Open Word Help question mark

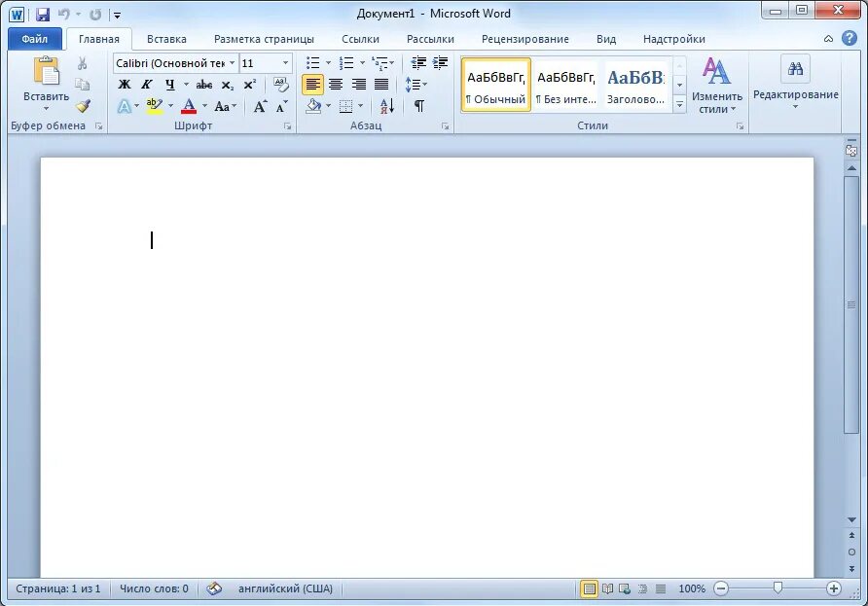point(850,38)
